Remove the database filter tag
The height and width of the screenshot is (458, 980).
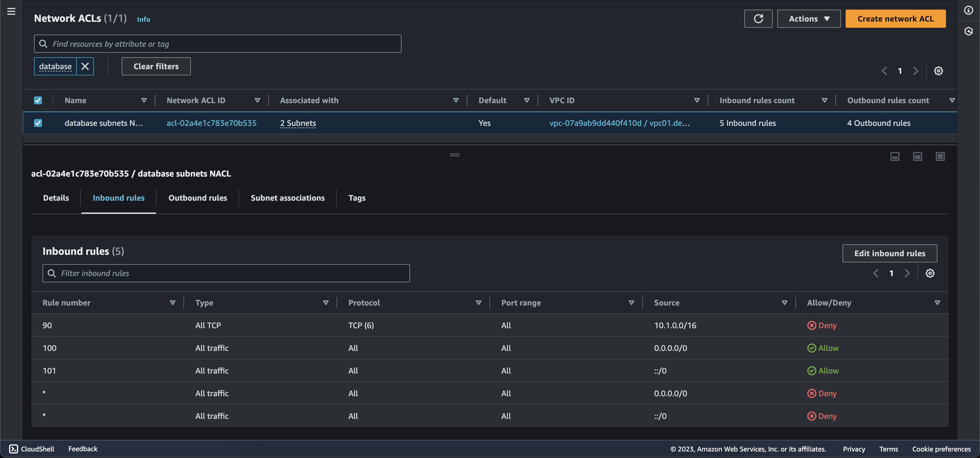[85, 67]
